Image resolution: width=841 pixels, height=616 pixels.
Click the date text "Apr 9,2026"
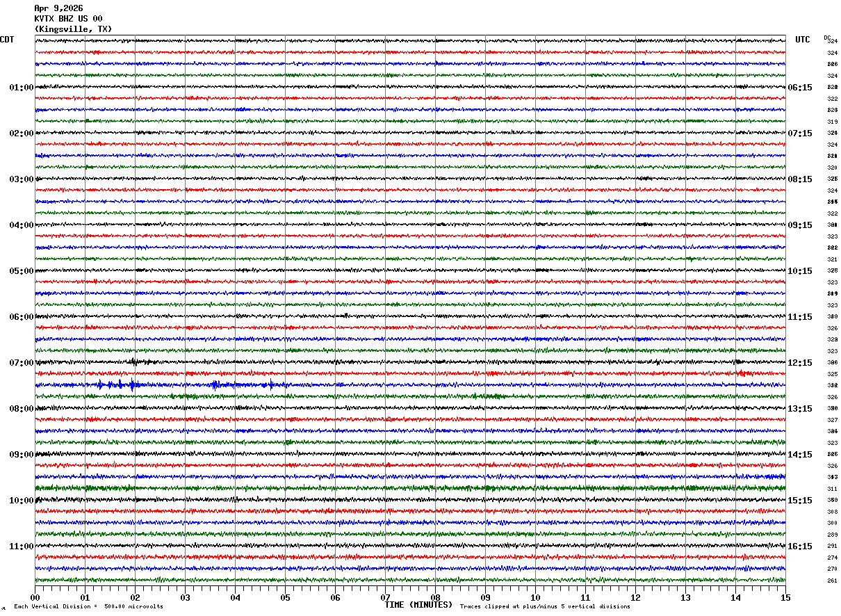tap(58, 8)
